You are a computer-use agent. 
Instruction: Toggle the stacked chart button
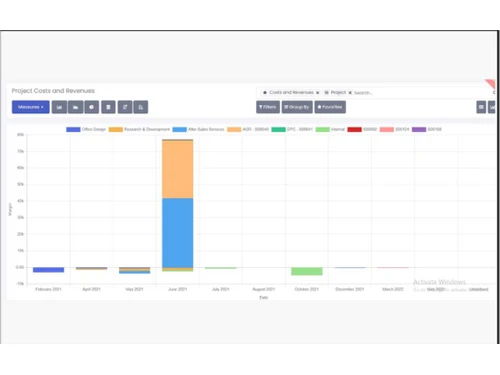point(108,107)
